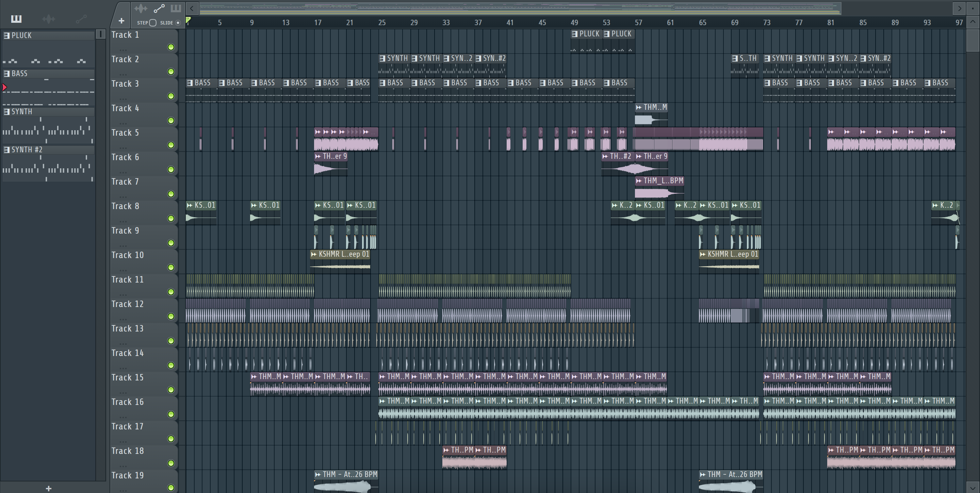Switch playlist to pattern clips focus

pos(176,8)
